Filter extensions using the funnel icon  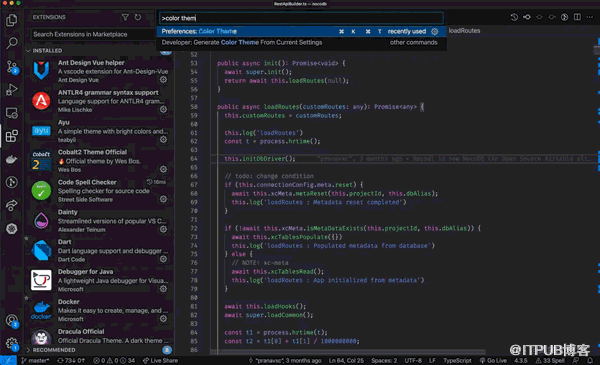click(125, 17)
